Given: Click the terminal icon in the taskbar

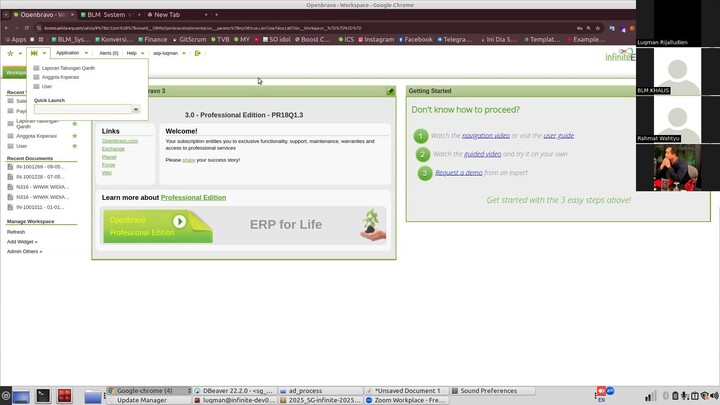Looking at the screenshot, I should (x=43, y=395).
